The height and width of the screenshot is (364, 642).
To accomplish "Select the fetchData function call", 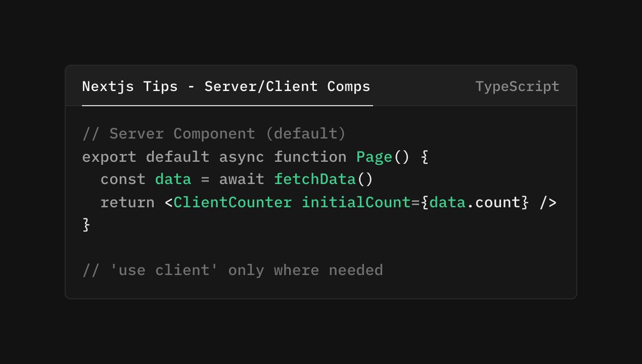I will point(314,179).
